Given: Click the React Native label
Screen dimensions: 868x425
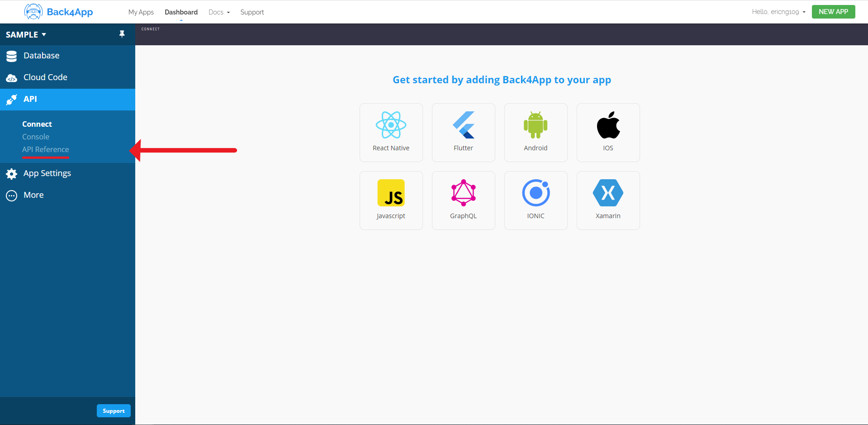Looking at the screenshot, I should pos(391,148).
